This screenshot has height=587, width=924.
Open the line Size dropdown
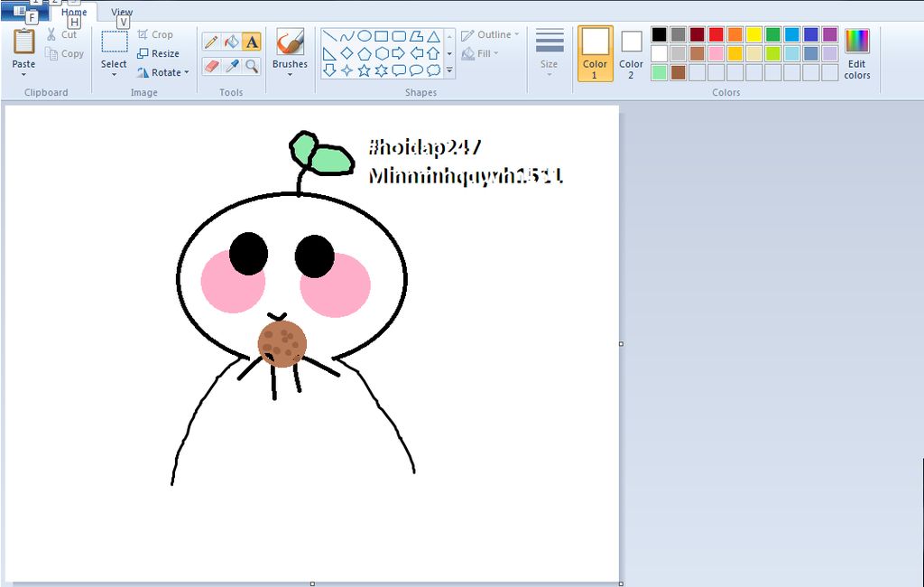[550, 53]
